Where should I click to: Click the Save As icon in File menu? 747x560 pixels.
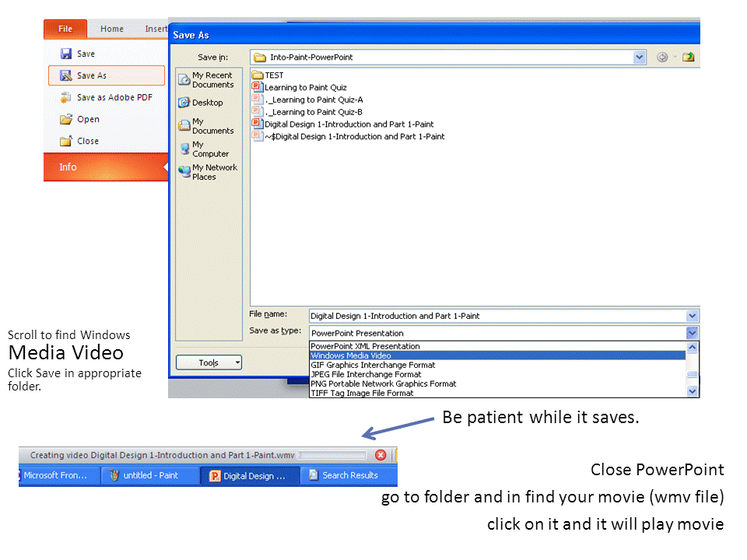click(x=65, y=75)
